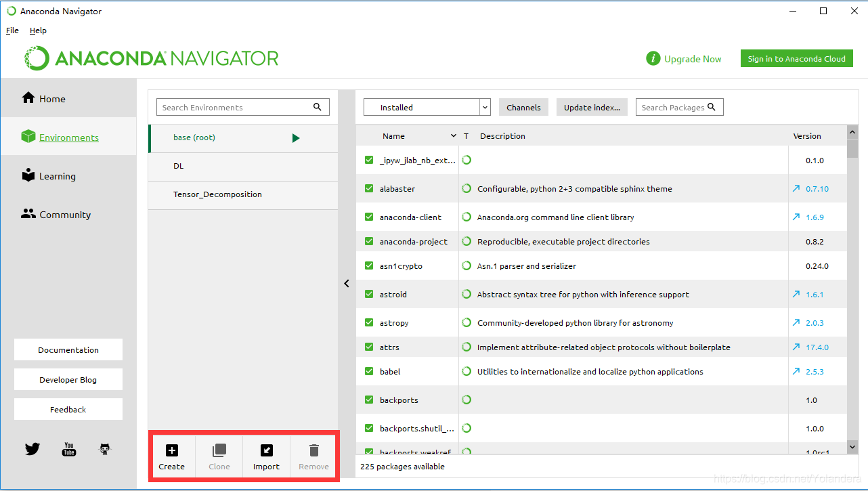Viewport: 868px width, 491px height.
Task: Click the magnifier icon in Search Packages
Action: pyautogui.click(x=711, y=107)
